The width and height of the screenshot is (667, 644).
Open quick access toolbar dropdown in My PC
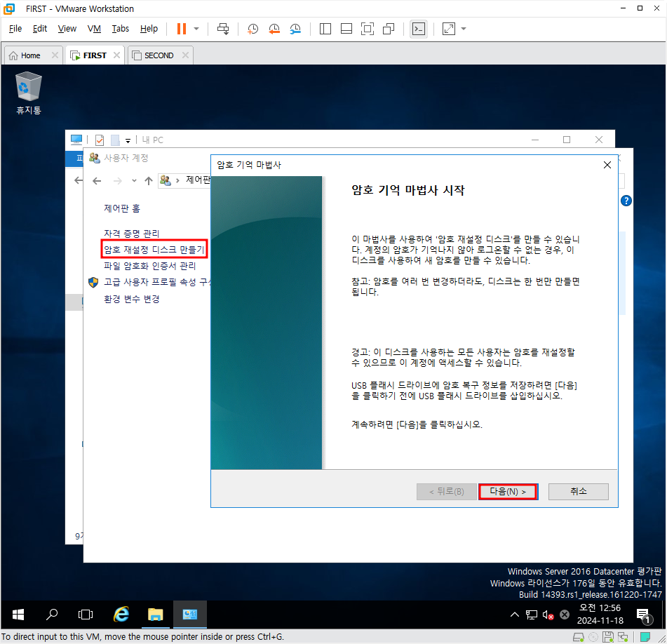point(128,141)
